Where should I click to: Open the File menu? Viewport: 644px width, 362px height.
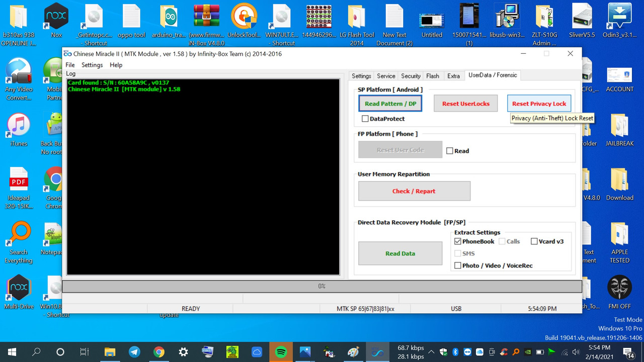pos(70,65)
